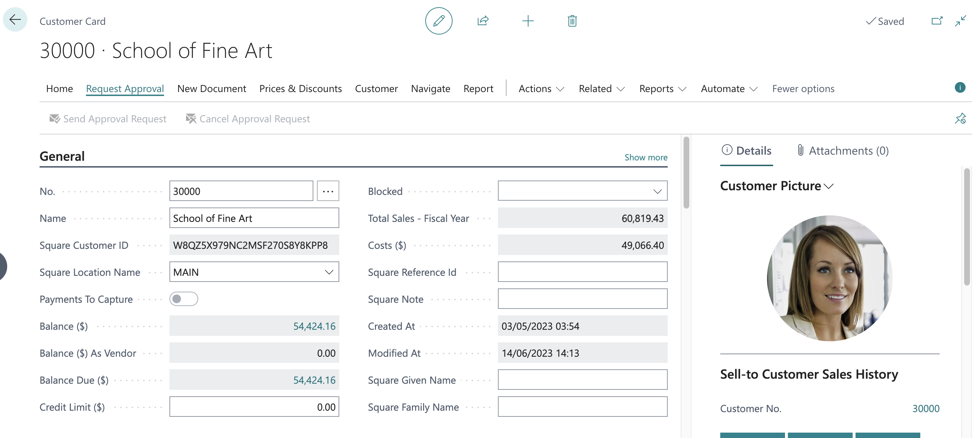Open page in new window icon

936,21
